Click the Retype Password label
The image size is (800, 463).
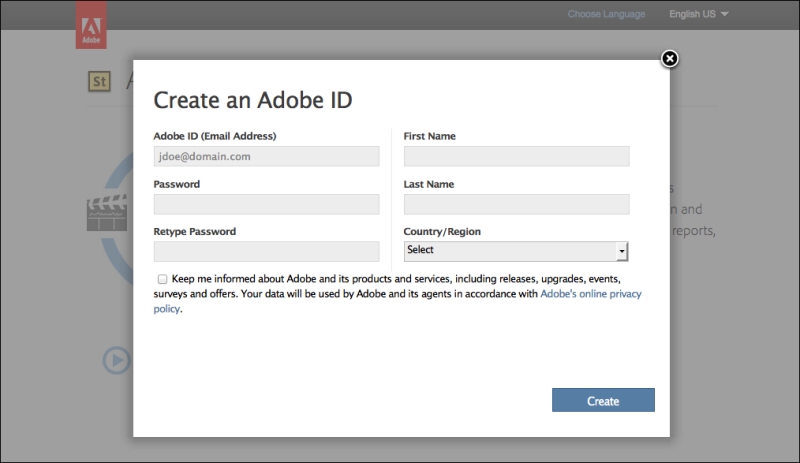(194, 232)
